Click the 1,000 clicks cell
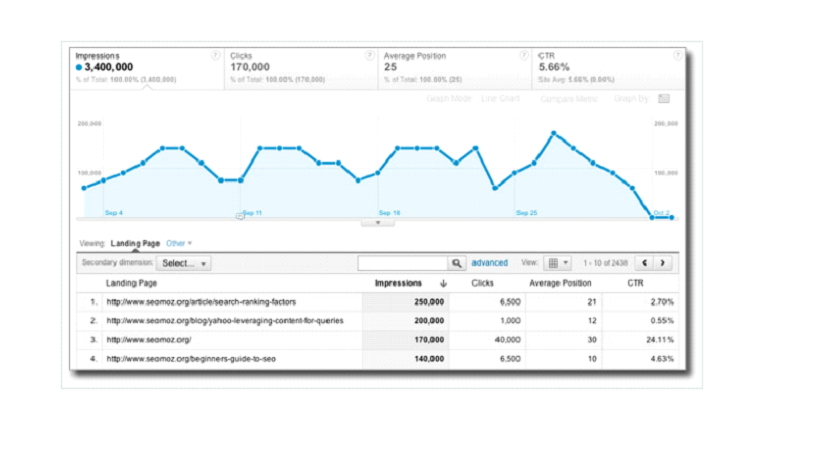The width and height of the screenshot is (819, 460). pyautogui.click(x=510, y=321)
